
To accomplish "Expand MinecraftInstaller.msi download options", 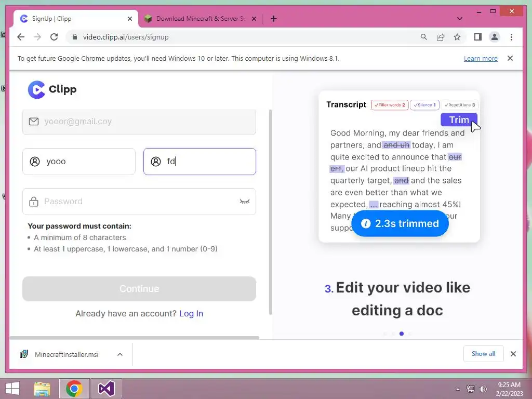I will pos(120,354).
